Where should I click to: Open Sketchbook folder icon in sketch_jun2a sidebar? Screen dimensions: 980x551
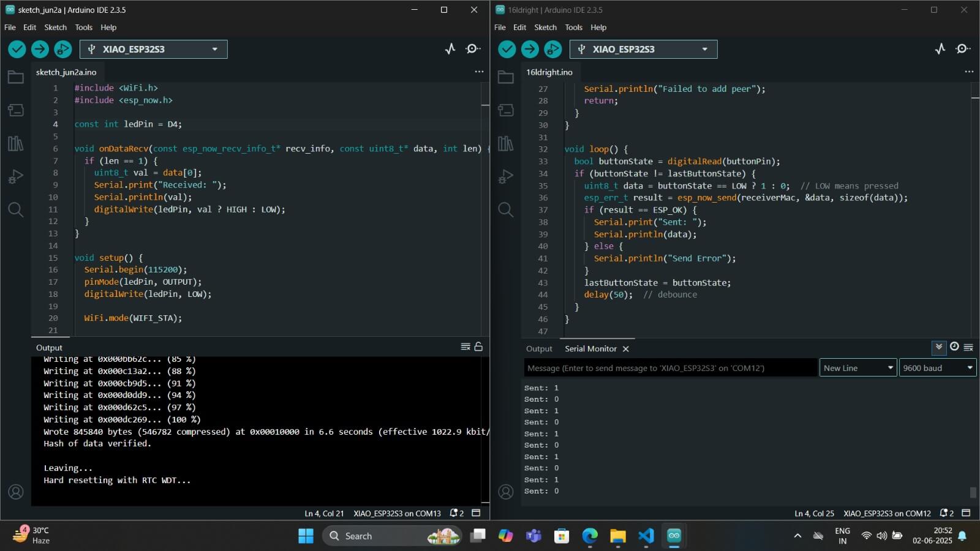pos(16,77)
